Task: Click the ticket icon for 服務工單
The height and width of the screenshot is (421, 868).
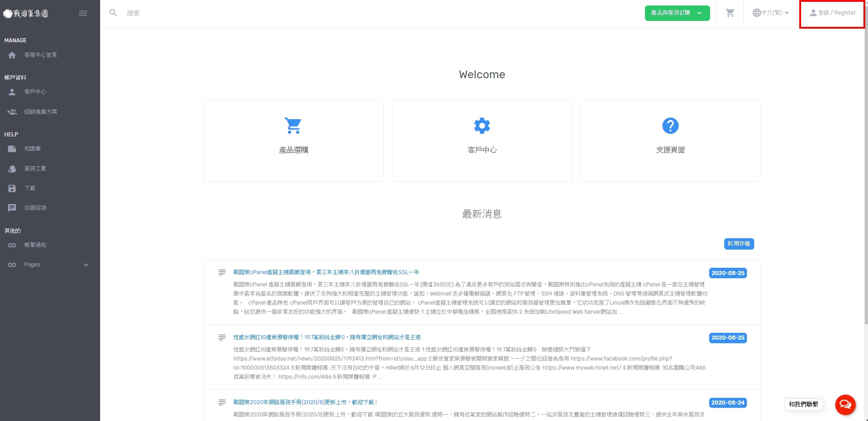Action: tap(12, 169)
